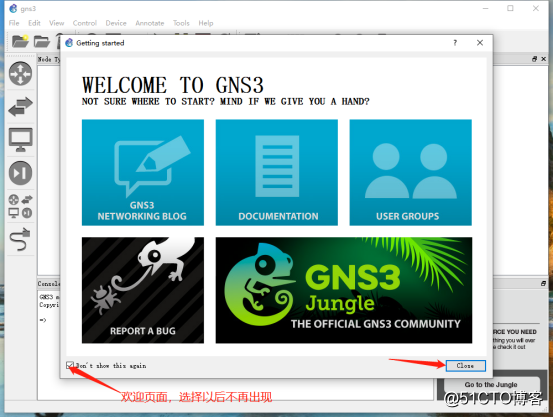Undock the right panel with float icon
This screenshot has height=417, width=553.
pos(535,59)
